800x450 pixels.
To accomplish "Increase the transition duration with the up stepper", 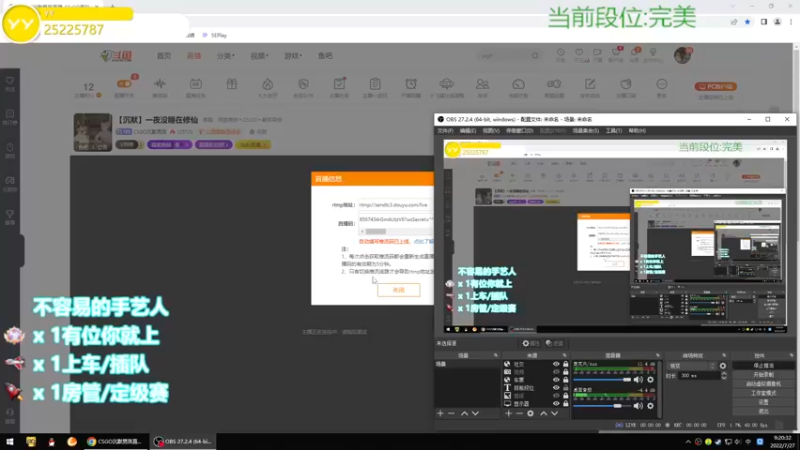I will click(x=723, y=373).
